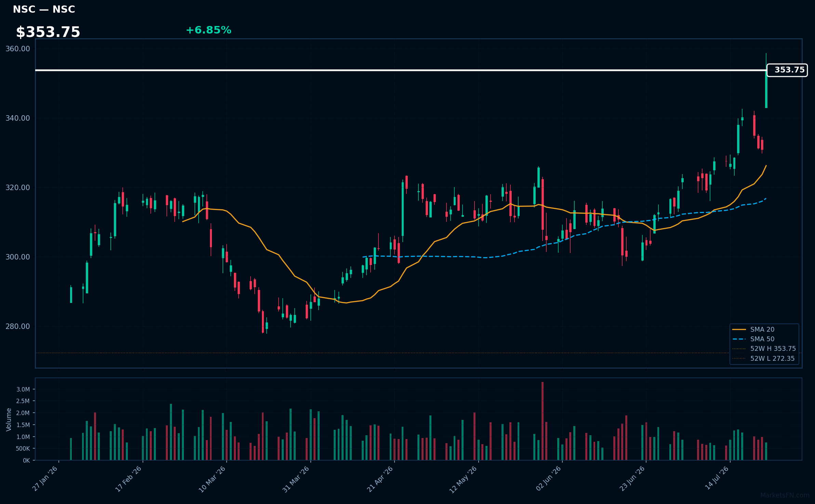Click the 2.5M volume axis label
This screenshot has width=815, height=504.
(23, 401)
